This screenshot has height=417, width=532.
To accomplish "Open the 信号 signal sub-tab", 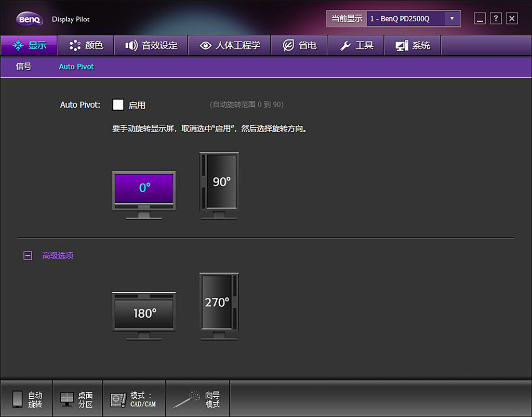I will (24, 67).
